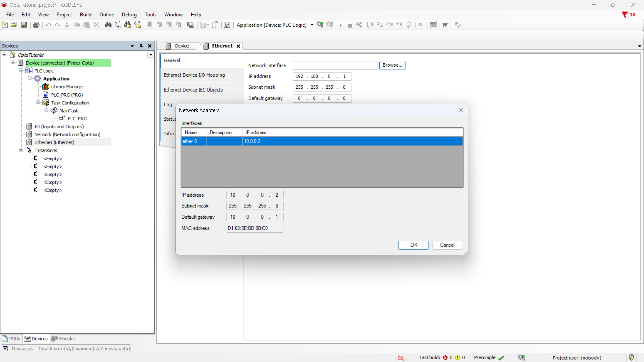
Task: Click the Login to device icon
Action: click(320, 25)
